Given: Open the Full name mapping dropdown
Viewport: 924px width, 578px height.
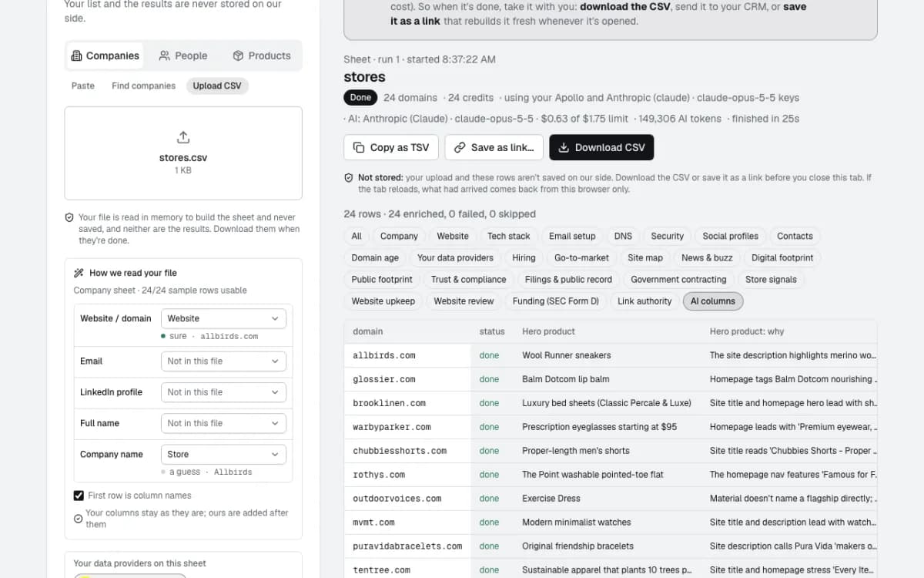Looking at the screenshot, I should click(x=223, y=423).
